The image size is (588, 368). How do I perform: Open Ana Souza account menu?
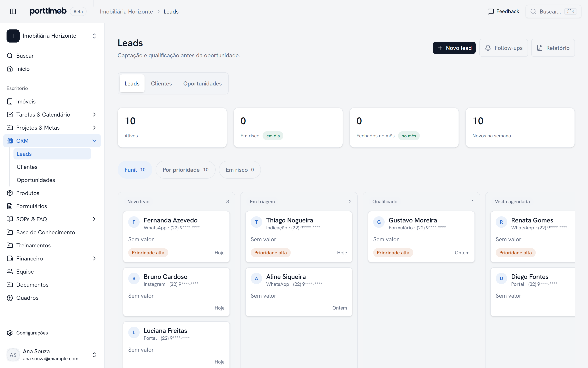click(52, 355)
